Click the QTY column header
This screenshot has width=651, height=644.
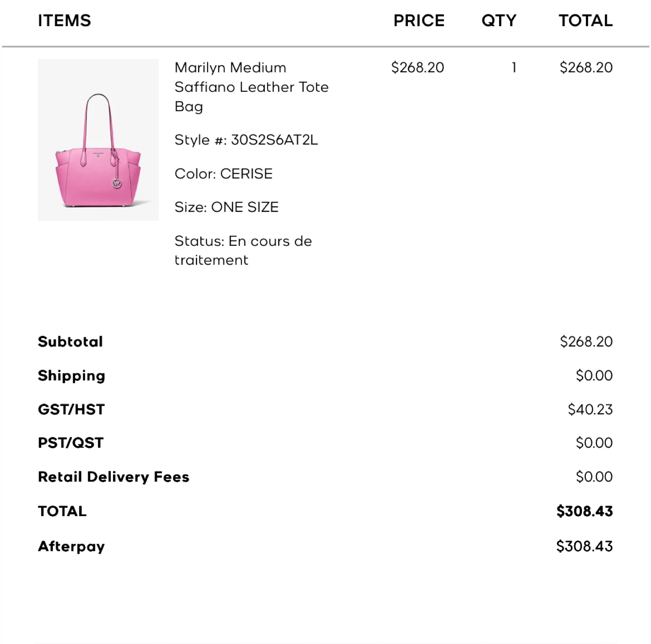point(499,21)
